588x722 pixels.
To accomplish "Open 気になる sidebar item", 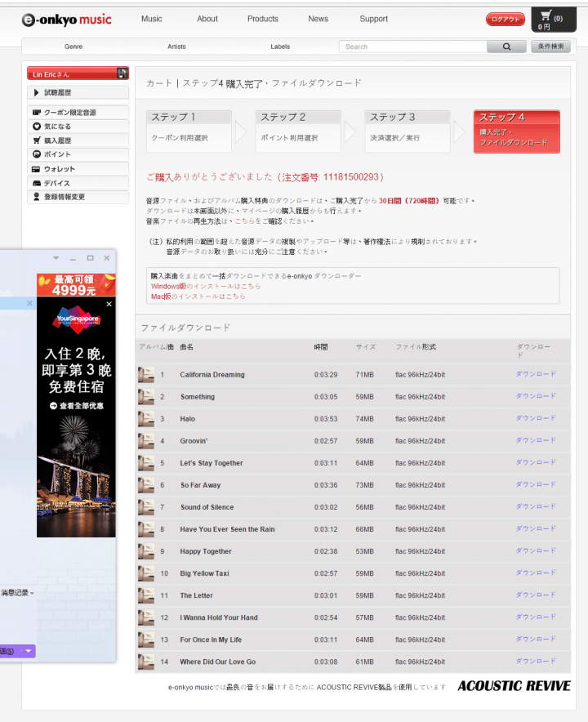I will (x=78, y=126).
